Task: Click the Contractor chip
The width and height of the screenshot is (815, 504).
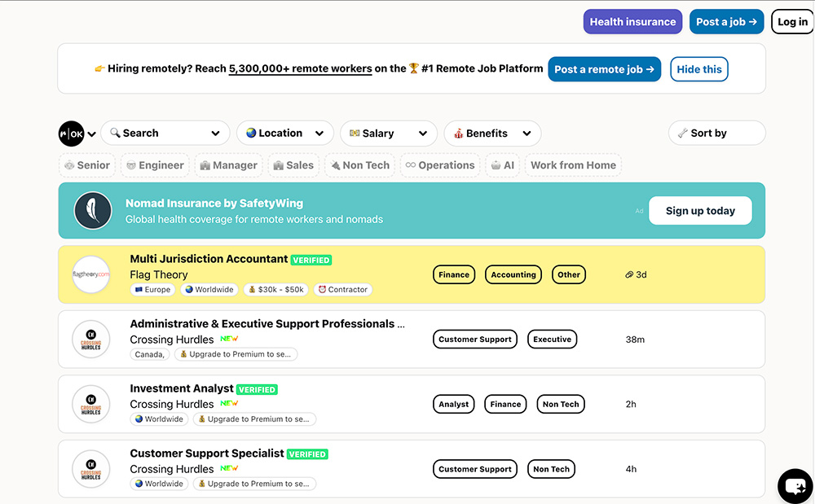Action: click(342, 290)
